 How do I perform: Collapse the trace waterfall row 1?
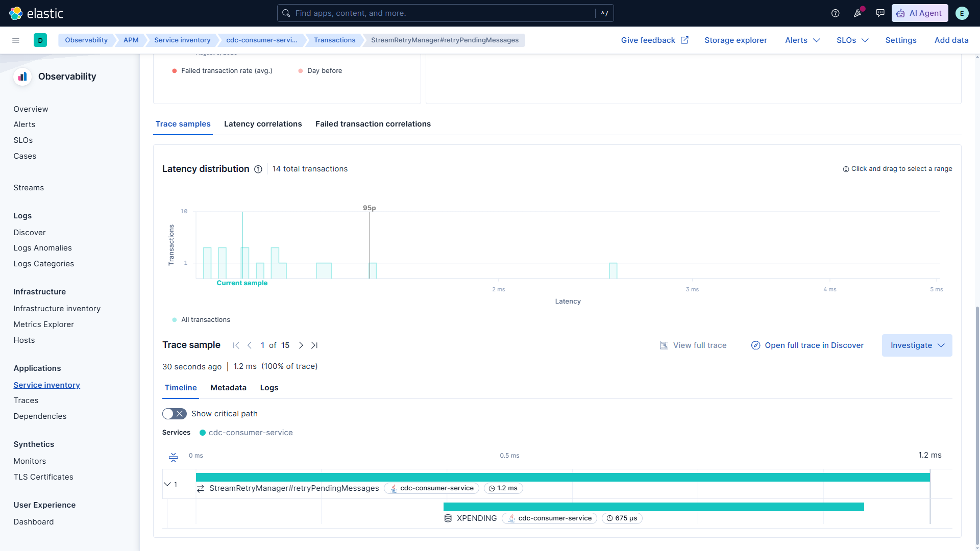(x=167, y=484)
